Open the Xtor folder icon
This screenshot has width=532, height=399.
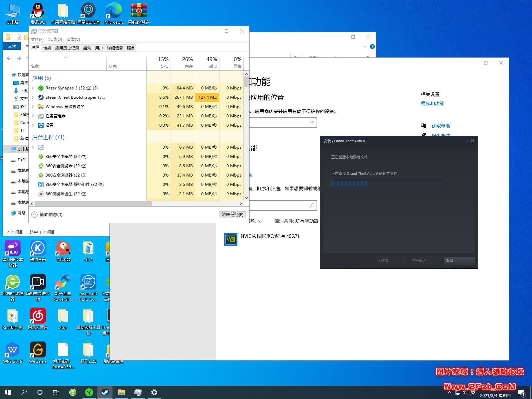tap(63, 319)
